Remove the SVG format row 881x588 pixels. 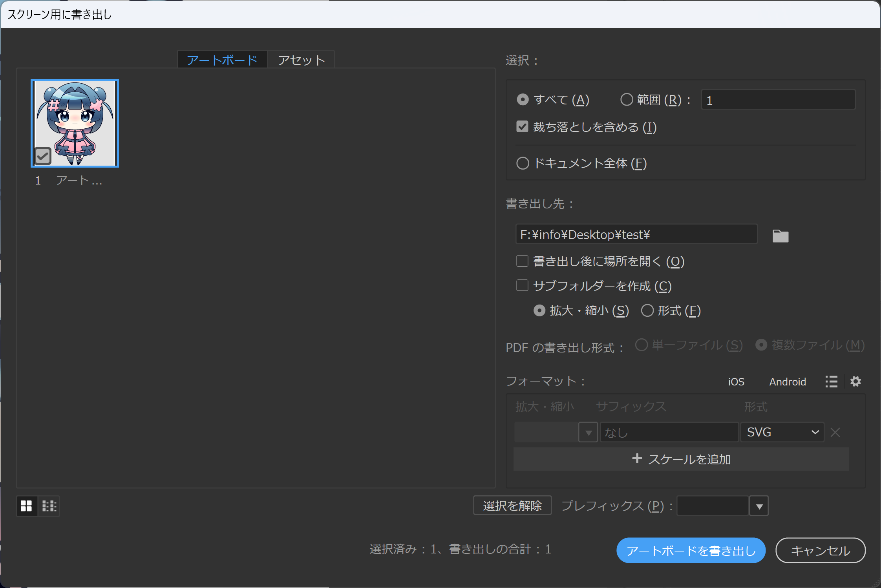point(835,432)
